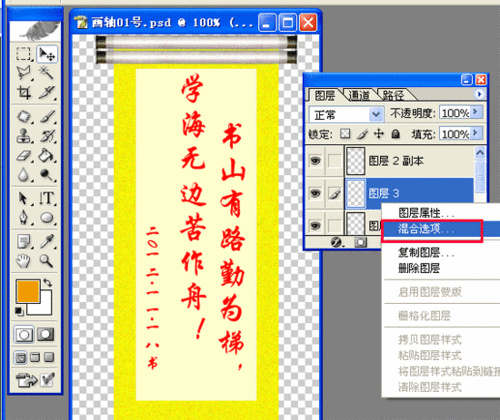Viewport: 500px width, 420px height.
Task: Select the Eyedropper tool
Action: tap(47, 242)
